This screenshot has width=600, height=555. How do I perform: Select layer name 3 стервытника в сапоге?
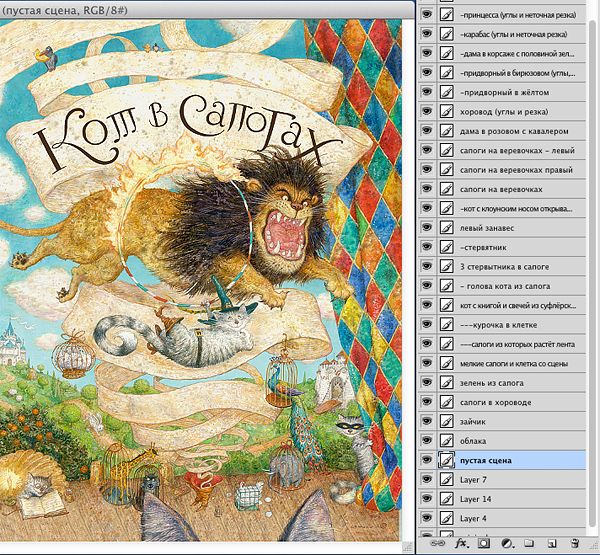[x=504, y=267]
